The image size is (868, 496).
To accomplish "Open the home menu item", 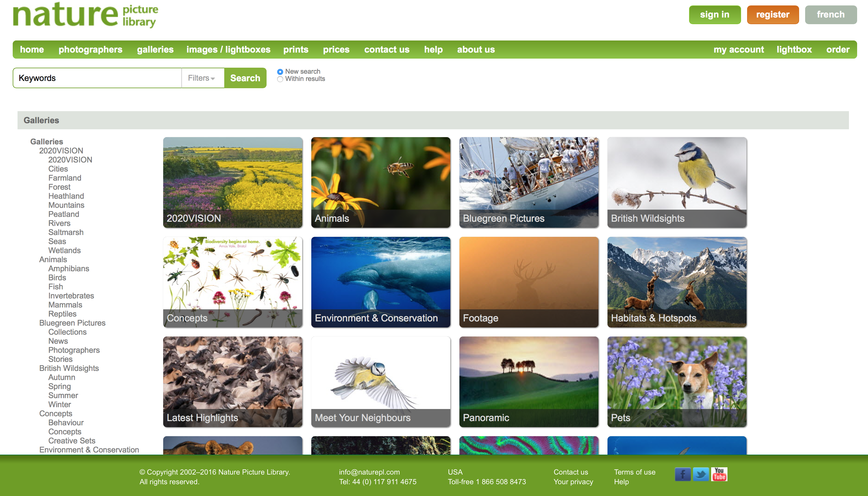I will [x=32, y=50].
